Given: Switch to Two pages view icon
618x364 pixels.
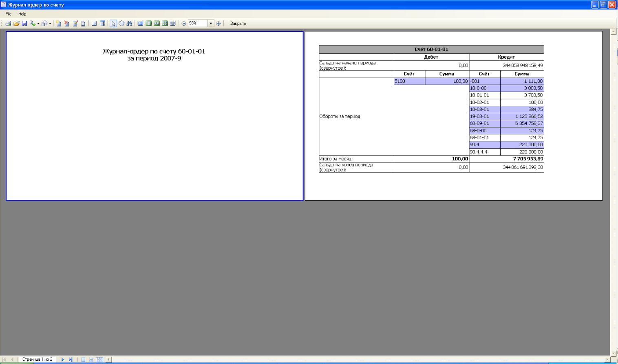Looking at the screenshot, I should coord(157,24).
